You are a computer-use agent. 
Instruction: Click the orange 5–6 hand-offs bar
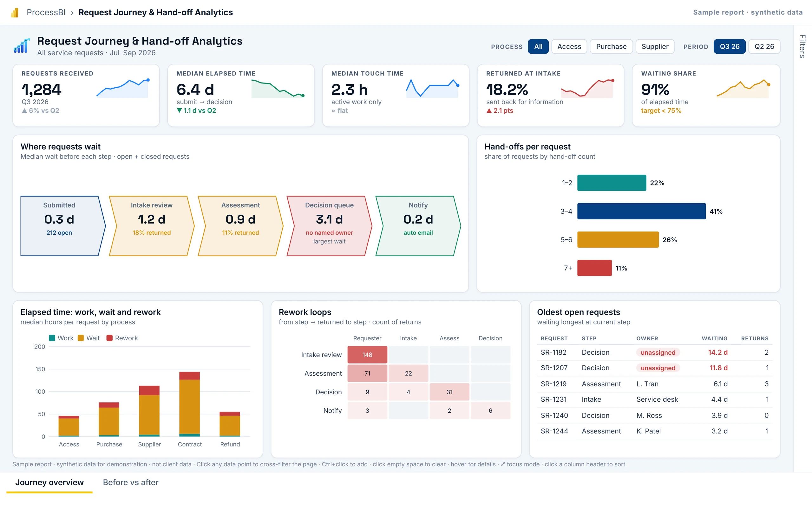point(618,239)
